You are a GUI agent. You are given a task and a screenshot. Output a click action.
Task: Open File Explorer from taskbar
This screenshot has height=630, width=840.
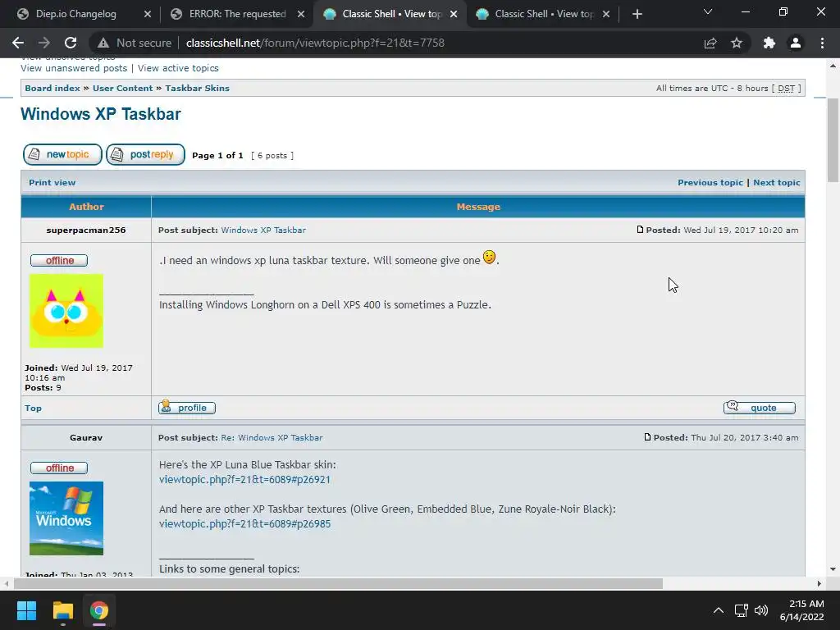coord(62,610)
